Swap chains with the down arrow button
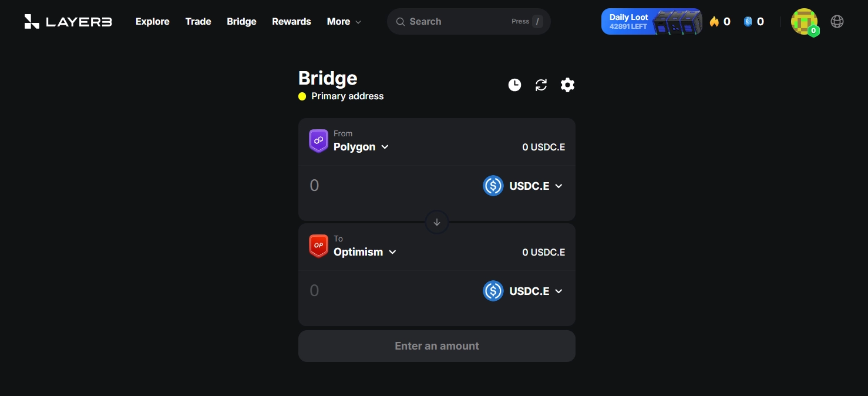The image size is (868, 396). pos(437,222)
